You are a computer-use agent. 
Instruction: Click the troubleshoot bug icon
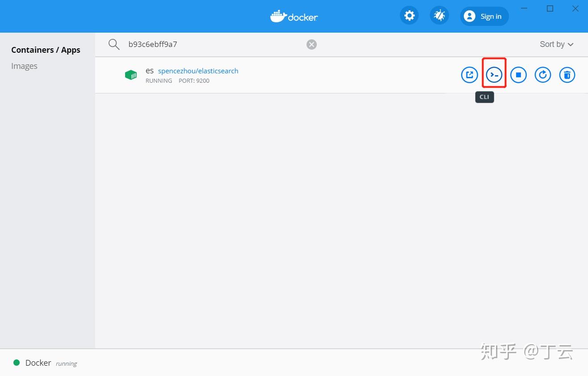click(x=439, y=15)
